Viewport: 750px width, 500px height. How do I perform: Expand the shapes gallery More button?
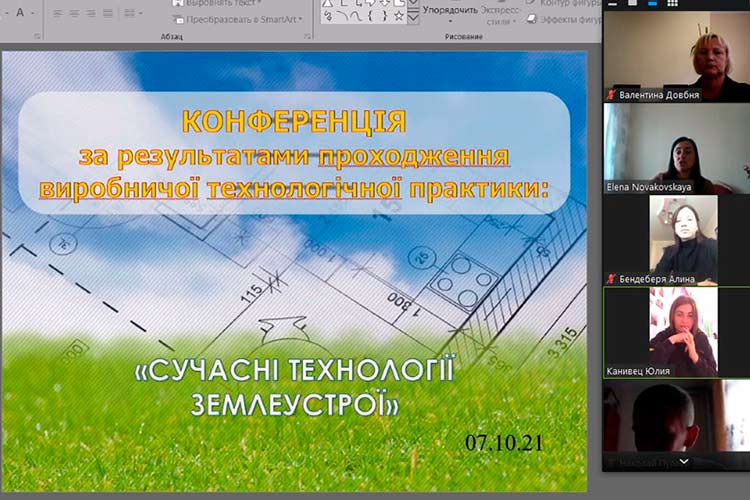click(413, 18)
